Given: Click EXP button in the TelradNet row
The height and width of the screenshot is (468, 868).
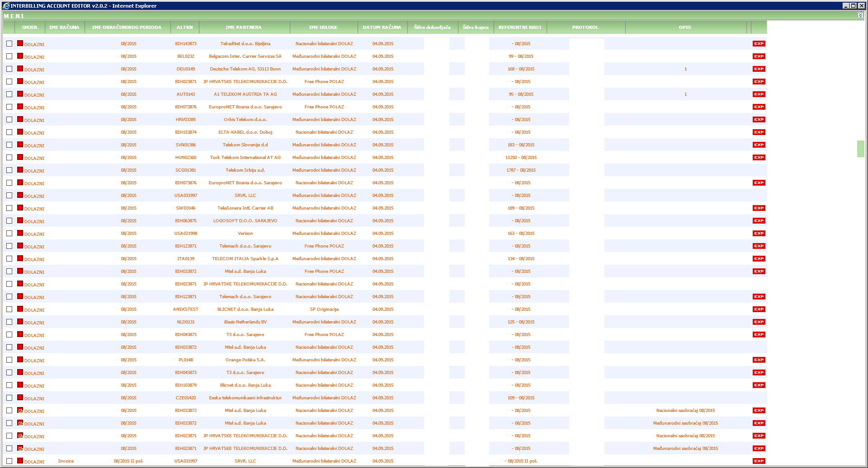Looking at the screenshot, I should click(759, 44).
